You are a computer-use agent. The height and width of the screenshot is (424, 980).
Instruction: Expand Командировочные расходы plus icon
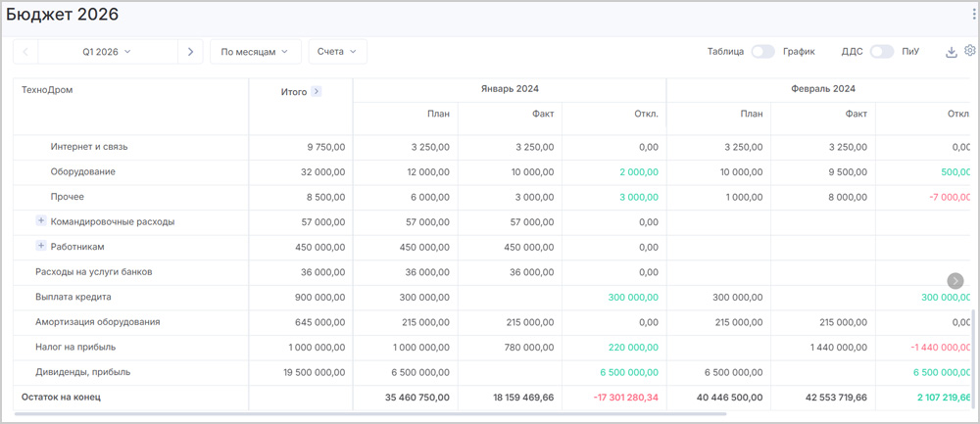(41, 221)
